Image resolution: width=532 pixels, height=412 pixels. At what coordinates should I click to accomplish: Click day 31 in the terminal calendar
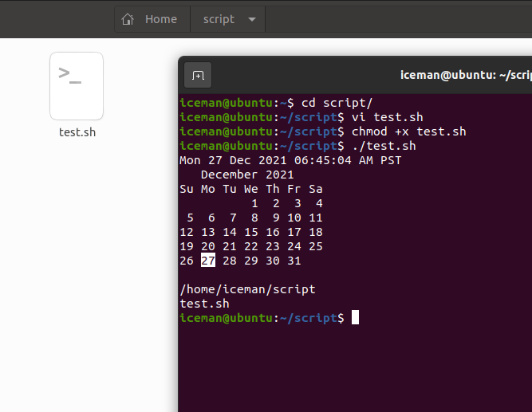point(294,261)
